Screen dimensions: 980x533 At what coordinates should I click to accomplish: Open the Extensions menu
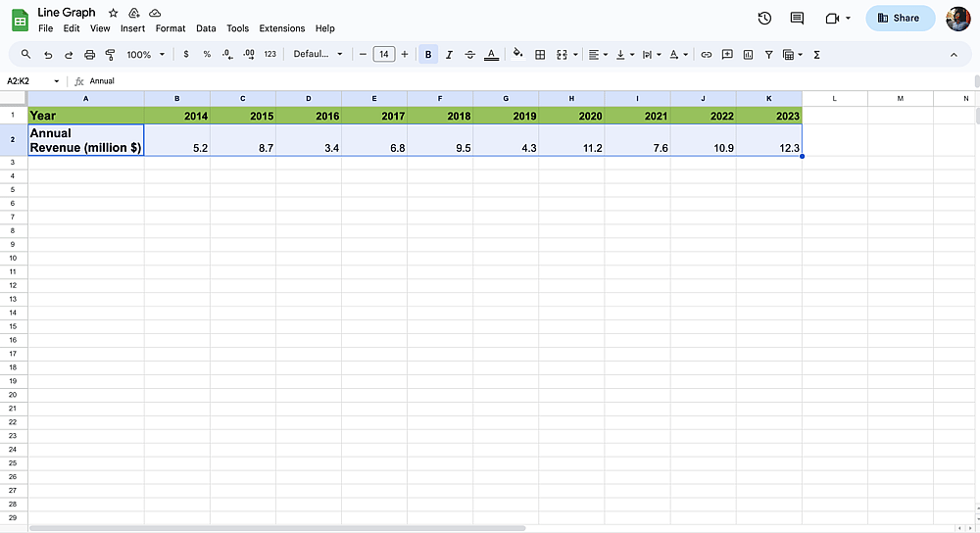pyautogui.click(x=282, y=28)
